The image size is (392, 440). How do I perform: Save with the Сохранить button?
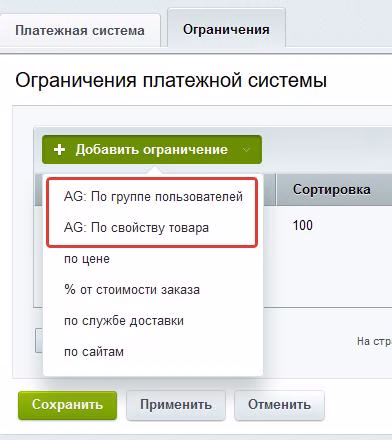[67, 405]
